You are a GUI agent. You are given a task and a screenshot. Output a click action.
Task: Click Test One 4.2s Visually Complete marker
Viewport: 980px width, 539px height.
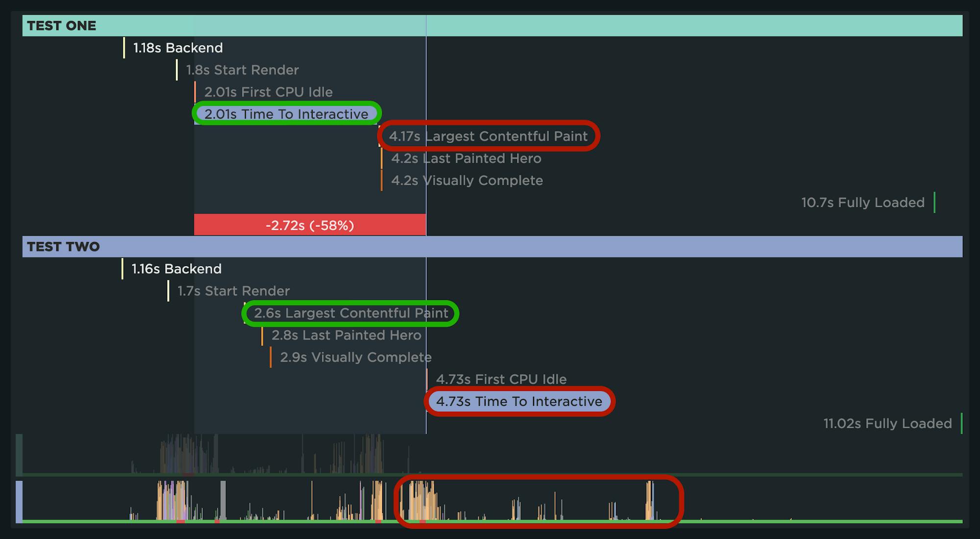pyautogui.click(x=466, y=180)
